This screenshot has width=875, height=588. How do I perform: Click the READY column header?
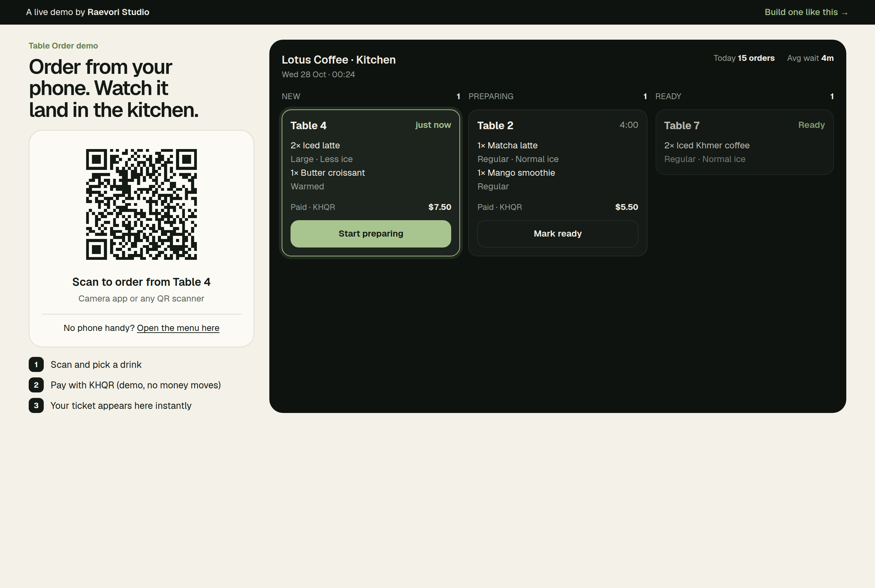coord(668,96)
